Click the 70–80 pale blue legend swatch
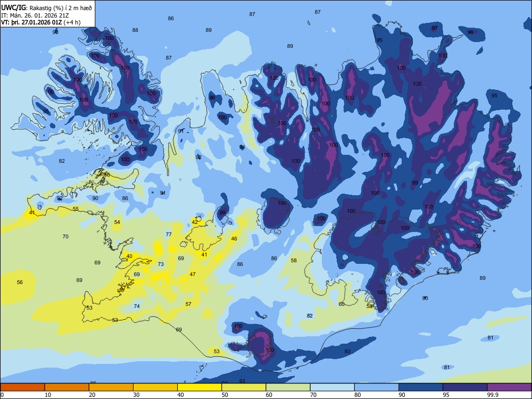This screenshot has height=399, width=532. click(332, 387)
